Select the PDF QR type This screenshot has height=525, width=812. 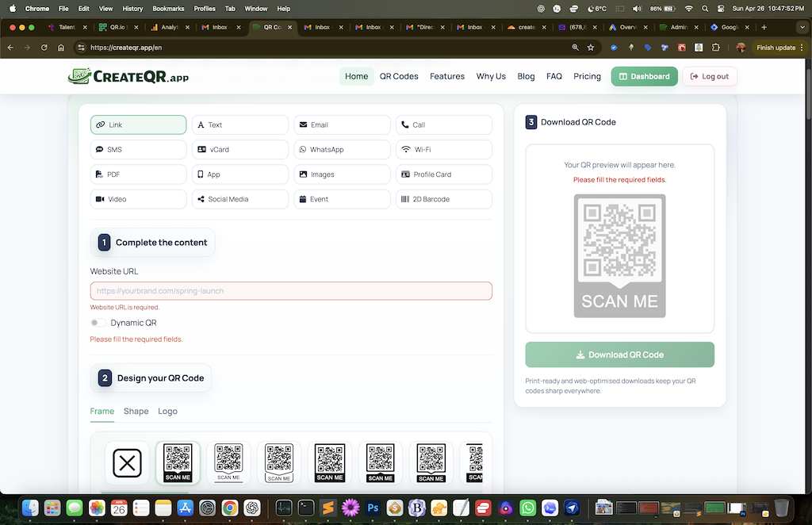[138, 174]
